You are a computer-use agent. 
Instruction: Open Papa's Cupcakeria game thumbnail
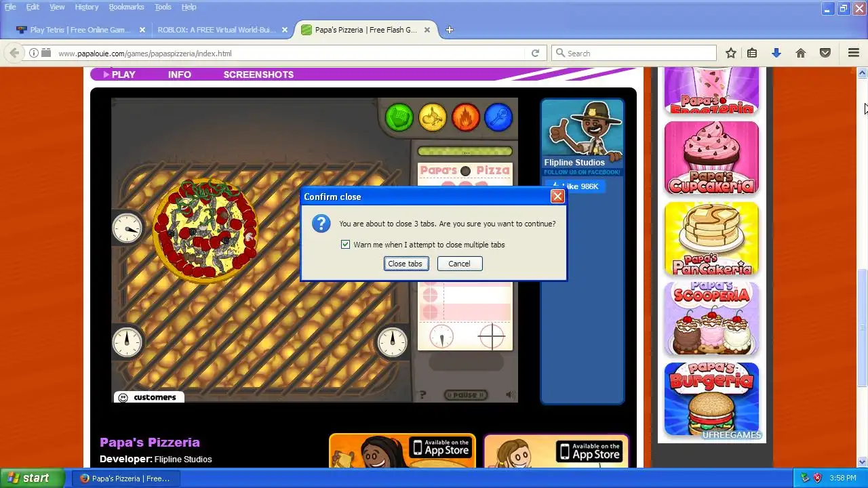click(x=711, y=158)
